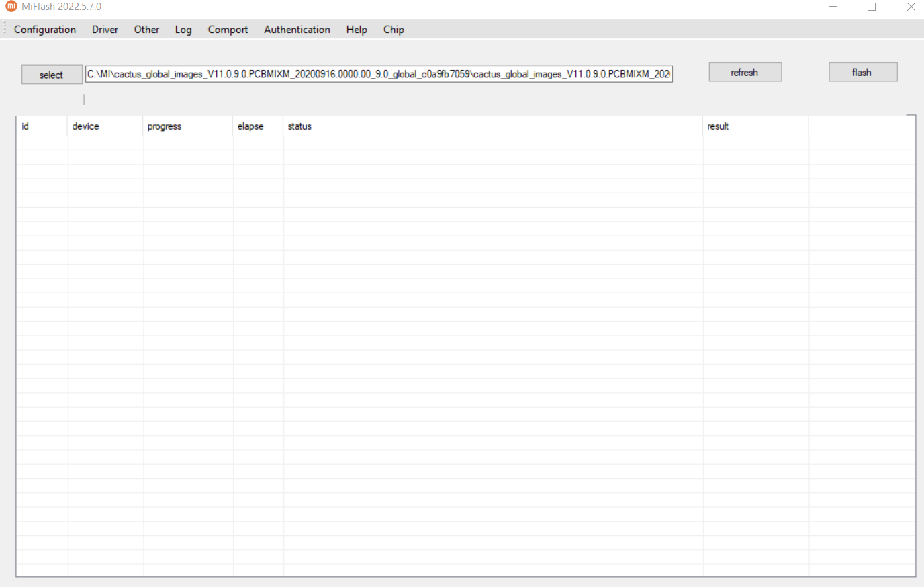This screenshot has height=587, width=924.
Task: Open the Comport menu
Action: (228, 30)
